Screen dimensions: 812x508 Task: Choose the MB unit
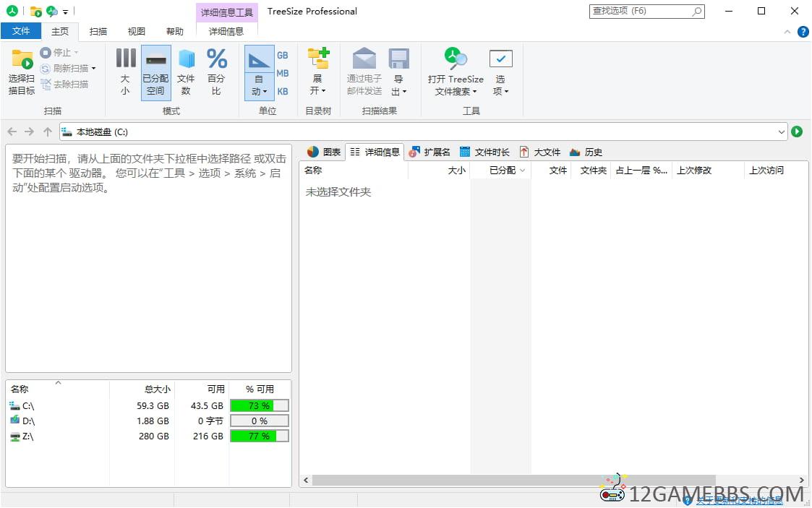282,74
